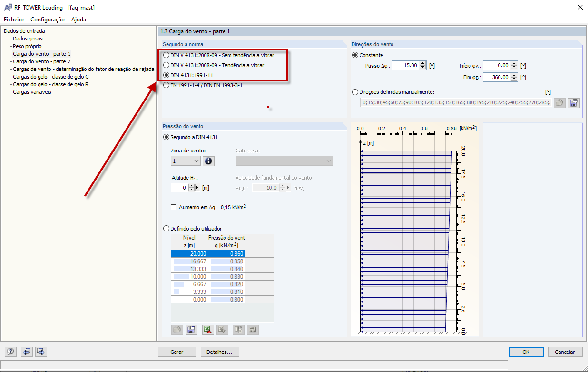Screen dimensions: 588x372
Task: Click Início φA value field 0.00
Action: 497,65
